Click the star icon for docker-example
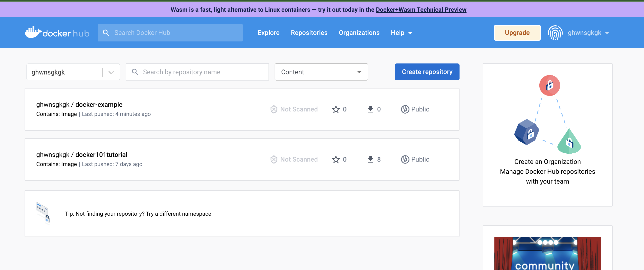 [336, 109]
